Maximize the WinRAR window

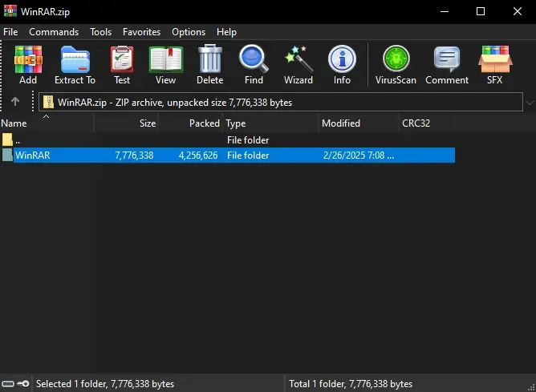481,11
